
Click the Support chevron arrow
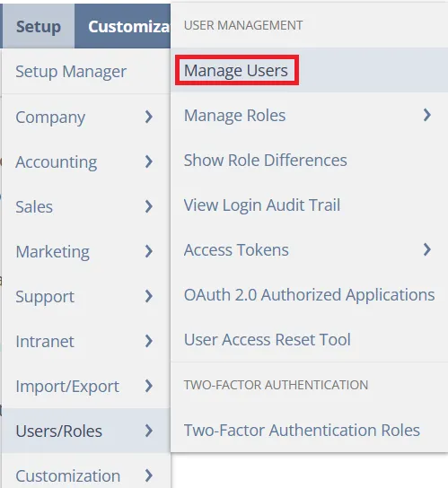[x=149, y=296]
